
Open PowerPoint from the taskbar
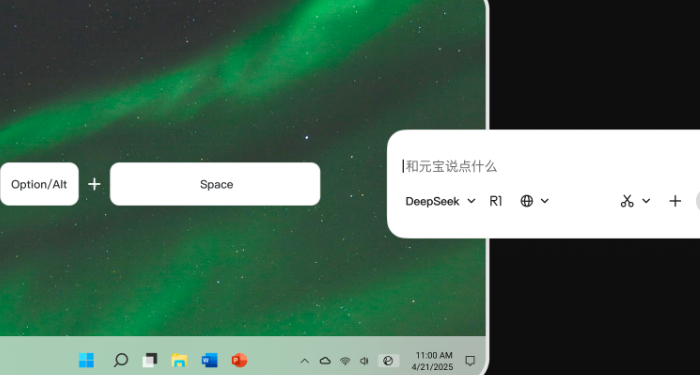[239, 360]
